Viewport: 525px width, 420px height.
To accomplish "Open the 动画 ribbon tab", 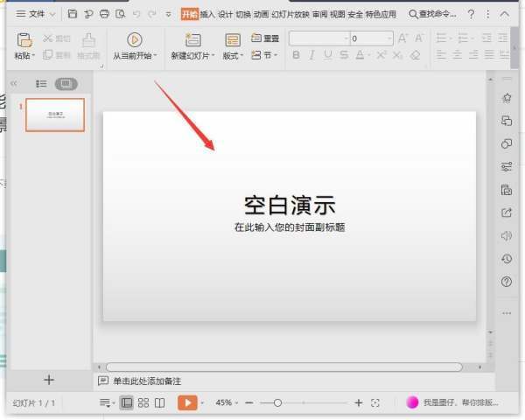I will tap(261, 14).
